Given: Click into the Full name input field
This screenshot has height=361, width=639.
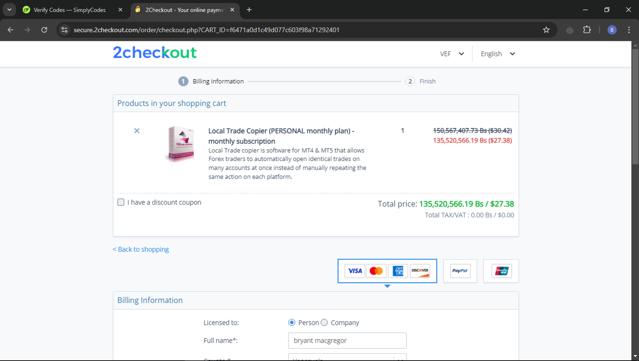Looking at the screenshot, I should click(x=347, y=340).
